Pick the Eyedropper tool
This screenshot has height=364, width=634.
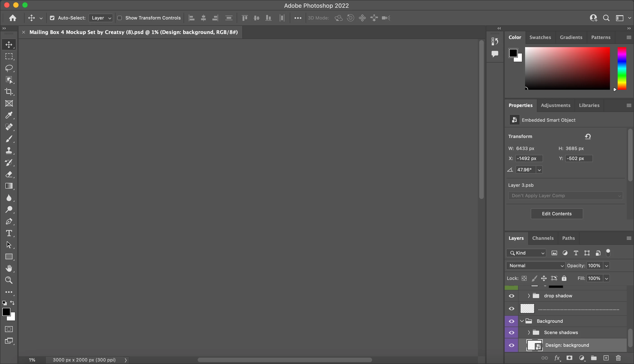pyautogui.click(x=9, y=115)
